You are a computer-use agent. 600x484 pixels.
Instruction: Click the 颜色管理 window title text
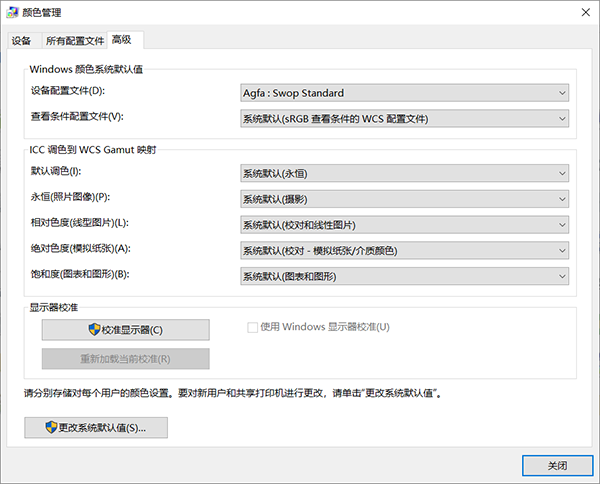pos(42,11)
